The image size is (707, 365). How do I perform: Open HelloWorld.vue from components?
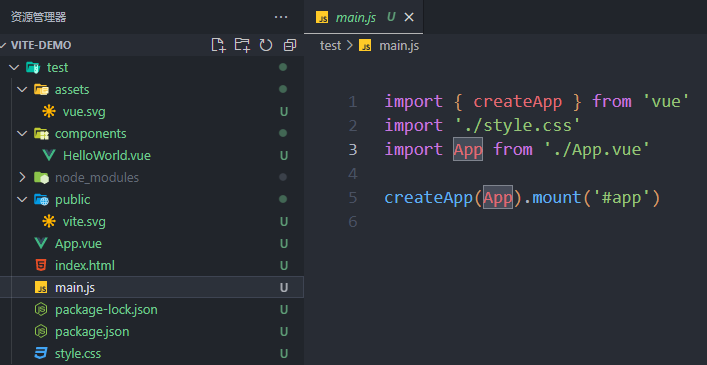pos(107,156)
